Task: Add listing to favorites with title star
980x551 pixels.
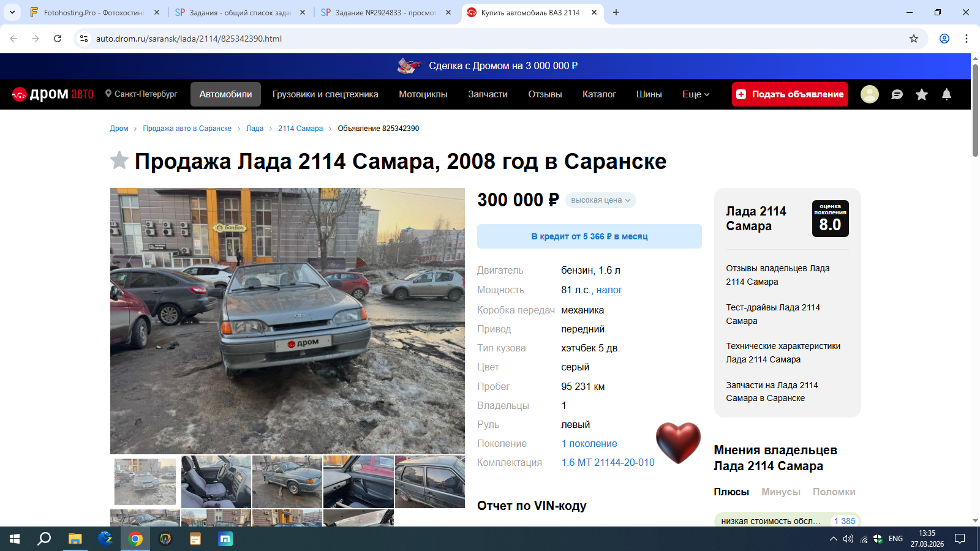Action: pyautogui.click(x=119, y=160)
